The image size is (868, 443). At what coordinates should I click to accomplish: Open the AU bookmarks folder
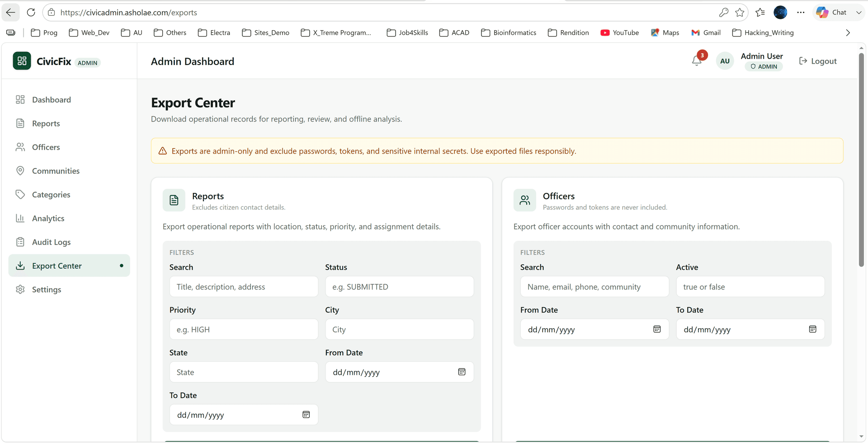pyautogui.click(x=132, y=33)
